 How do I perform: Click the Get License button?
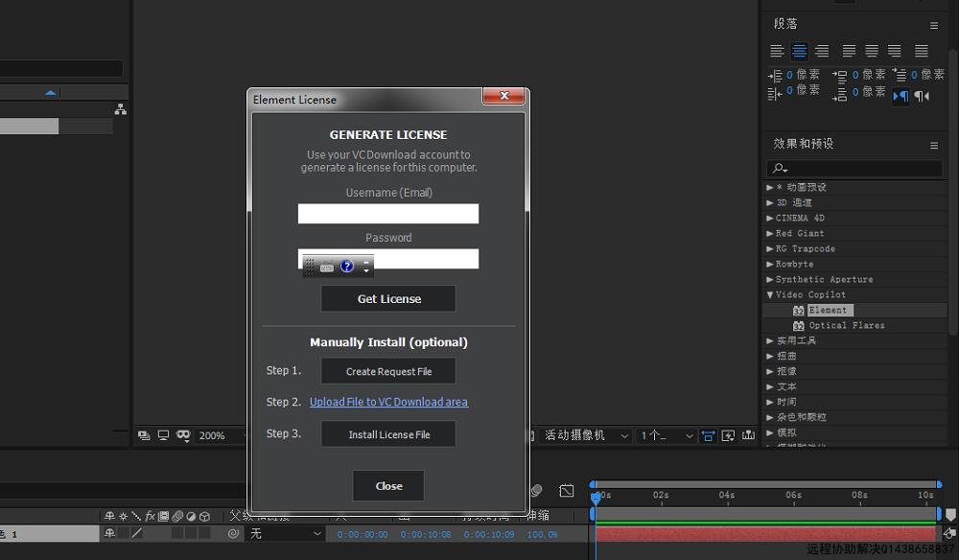point(388,298)
